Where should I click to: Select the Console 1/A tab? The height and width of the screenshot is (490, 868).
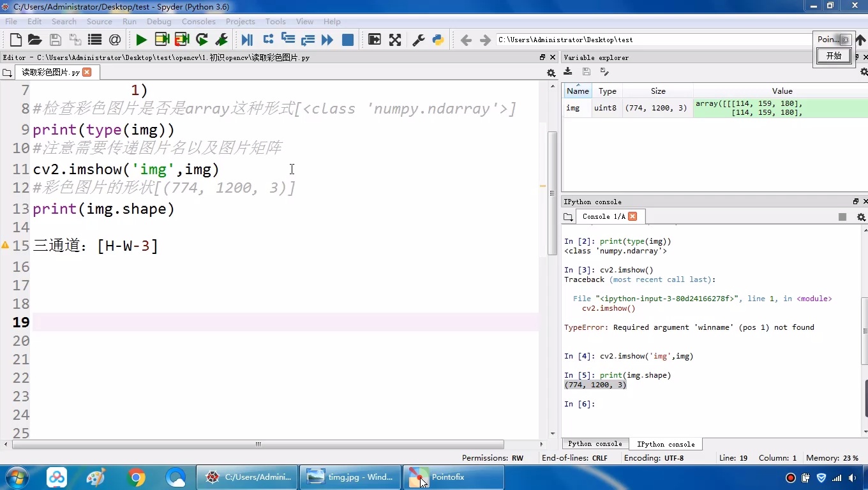(603, 217)
